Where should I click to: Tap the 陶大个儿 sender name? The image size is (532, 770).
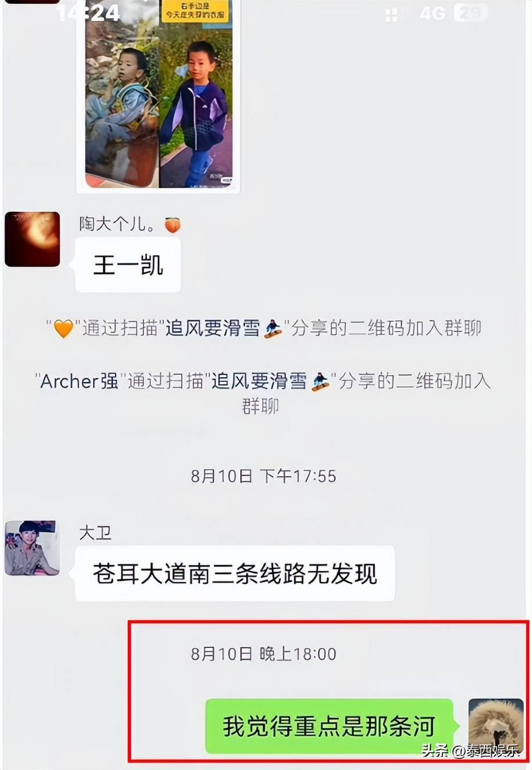(x=117, y=225)
